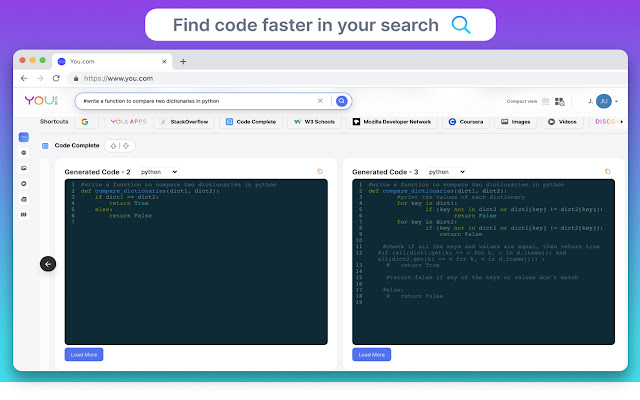Open language dropdown for Generated Code - 3

446,172
